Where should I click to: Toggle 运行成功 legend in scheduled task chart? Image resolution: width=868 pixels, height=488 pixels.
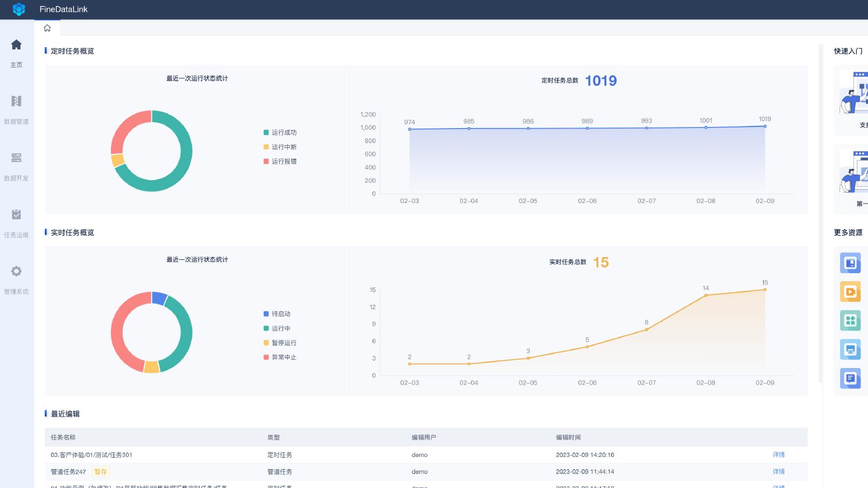click(280, 132)
